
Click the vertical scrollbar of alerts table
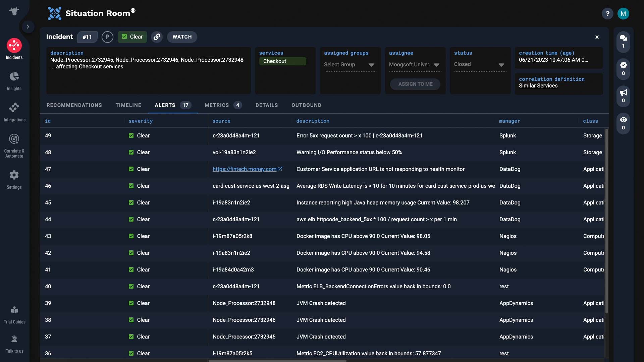click(x=606, y=221)
